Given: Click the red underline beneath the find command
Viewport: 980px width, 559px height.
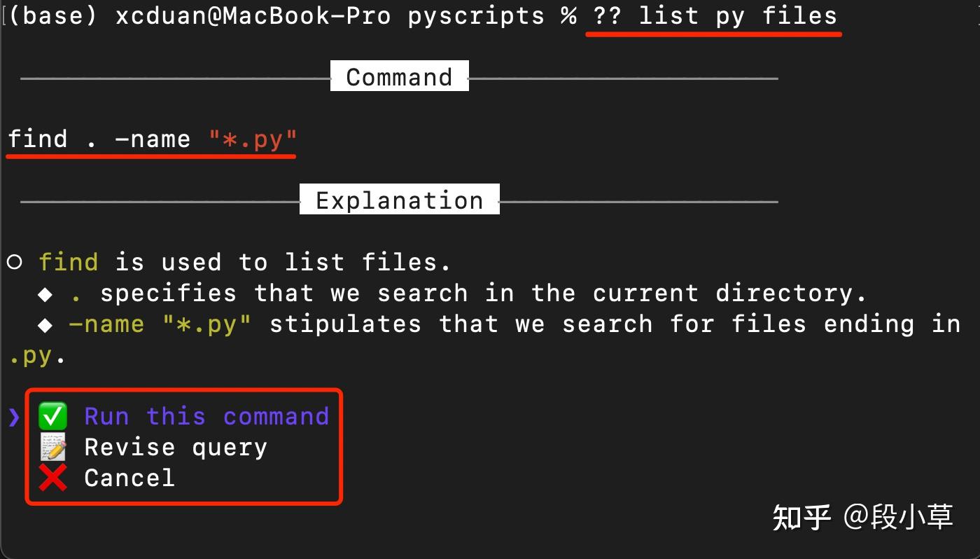Looking at the screenshot, I should point(150,158).
